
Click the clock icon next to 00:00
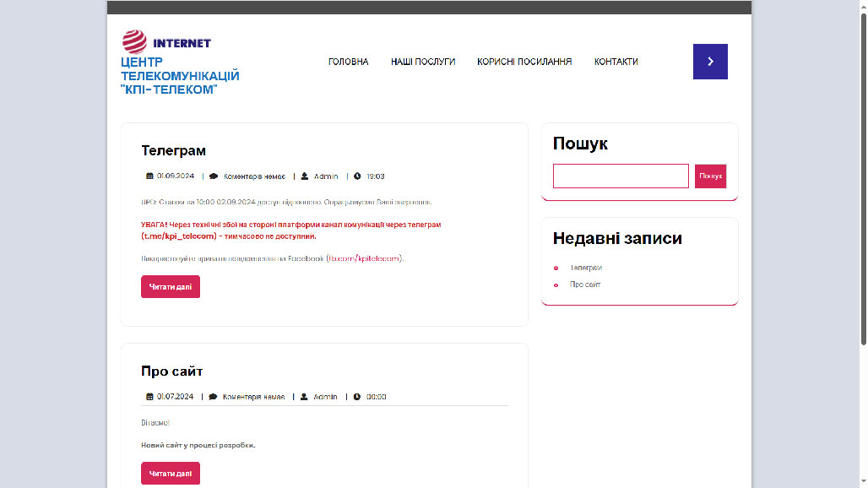pos(357,397)
